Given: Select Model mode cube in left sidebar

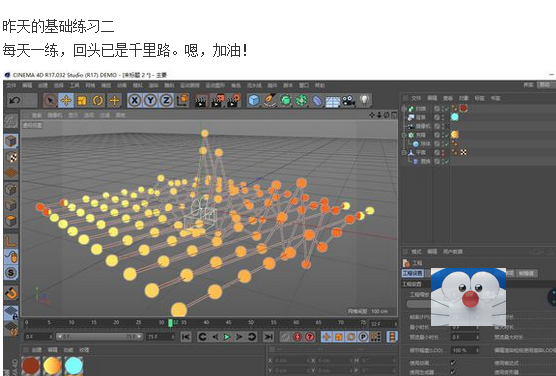Looking at the screenshot, I should pos(11,141).
